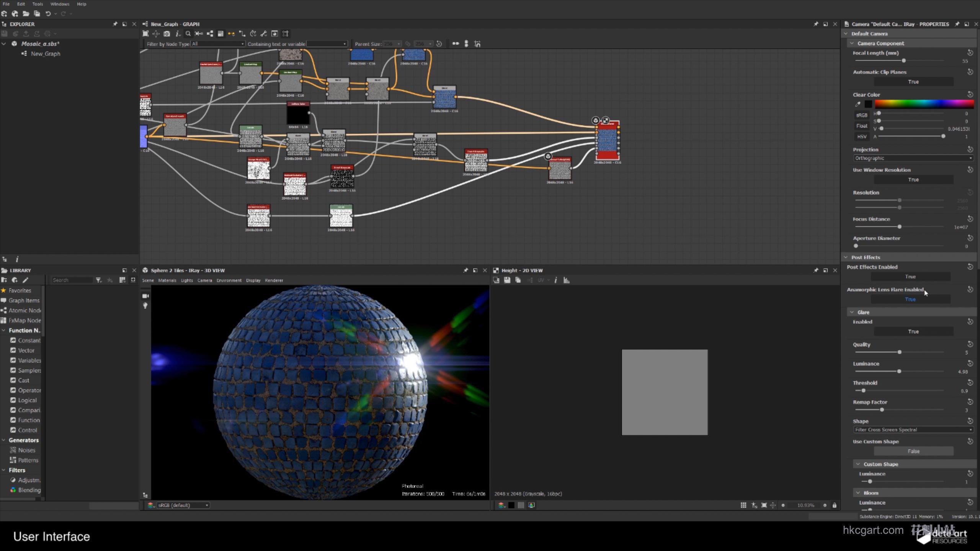Collapse the Generators library category
Screen dimensions: 980x551
click(4, 440)
